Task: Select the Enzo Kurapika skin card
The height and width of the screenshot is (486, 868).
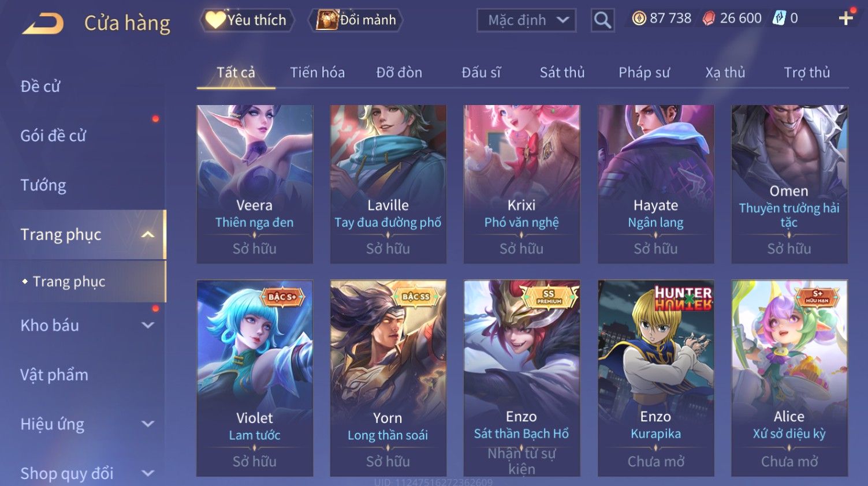Action: [655, 378]
